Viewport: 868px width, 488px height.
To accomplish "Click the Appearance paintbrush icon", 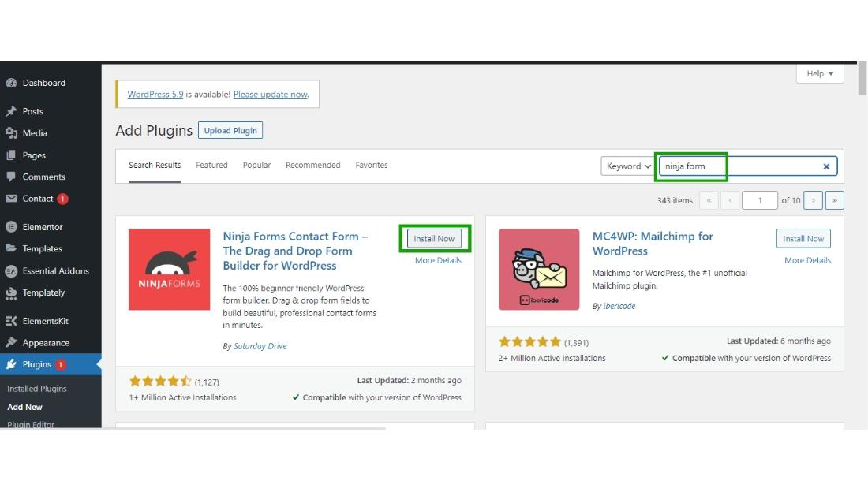I will (x=11, y=342).
